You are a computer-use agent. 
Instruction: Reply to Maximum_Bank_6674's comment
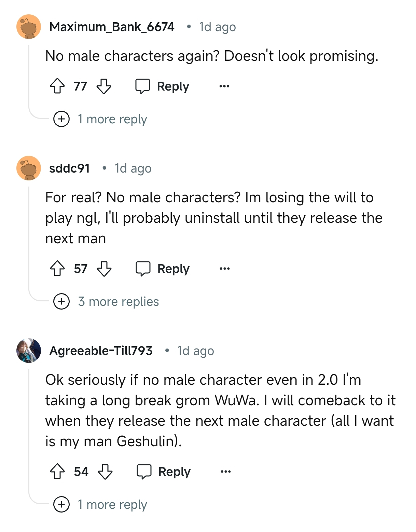(x=163, y=86)
